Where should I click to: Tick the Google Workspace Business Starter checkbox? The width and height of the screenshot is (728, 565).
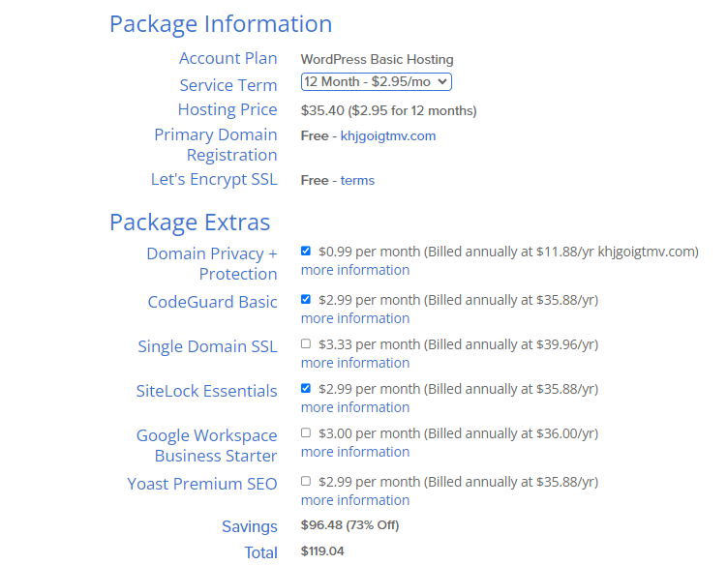pos(306,432)
